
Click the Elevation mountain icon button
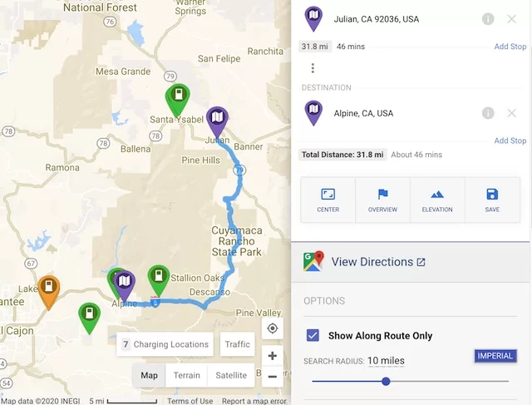click(437, 200)
